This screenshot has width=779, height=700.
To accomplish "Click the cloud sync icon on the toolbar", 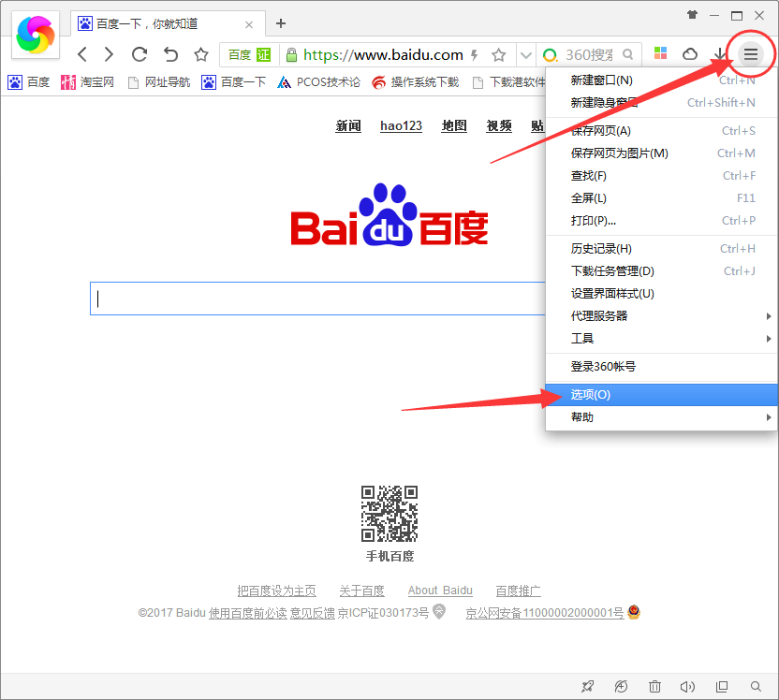I will click(690, 54).
